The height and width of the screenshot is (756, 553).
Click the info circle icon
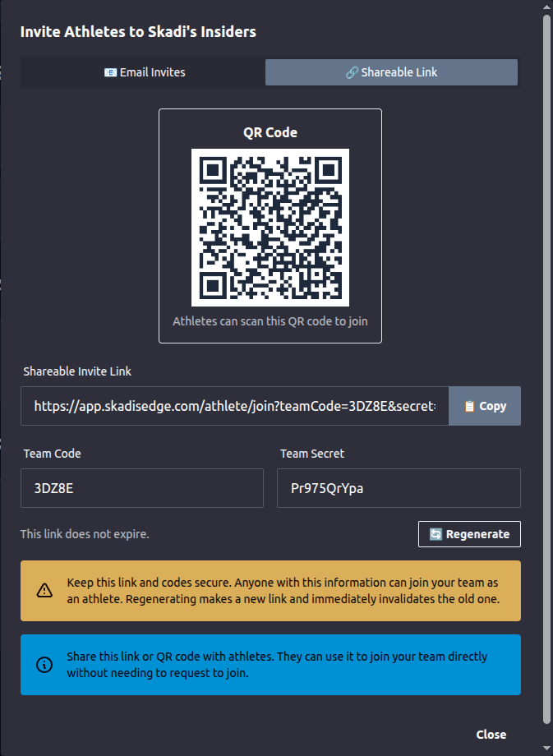coord(44,665)
